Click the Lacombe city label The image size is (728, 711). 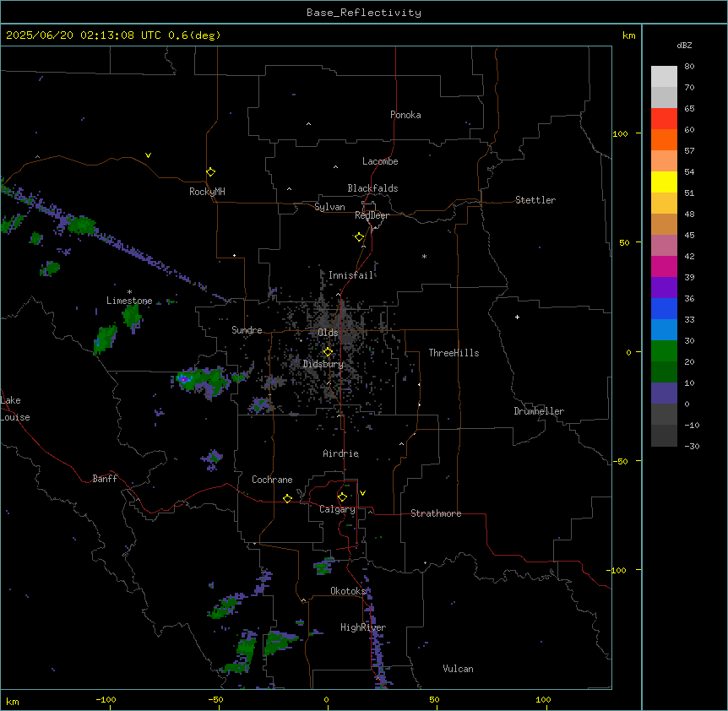click(380, 161)
